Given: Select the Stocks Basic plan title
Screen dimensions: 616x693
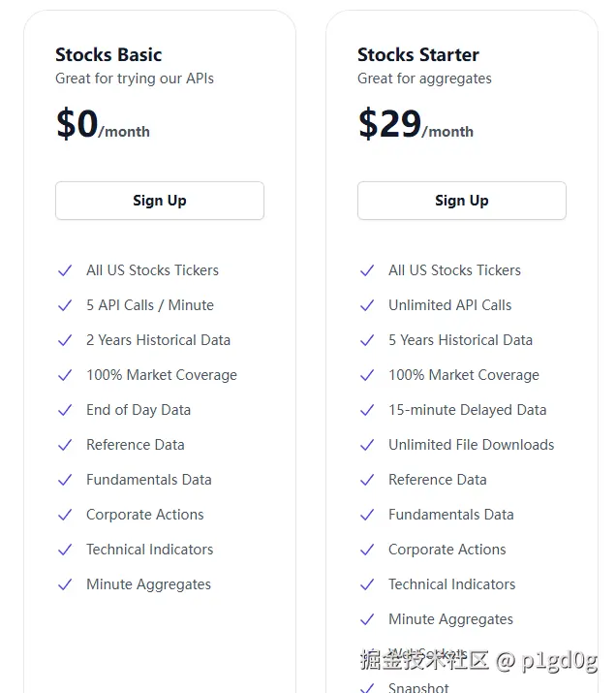Looking at the screenshot, I should pos(108,55).
